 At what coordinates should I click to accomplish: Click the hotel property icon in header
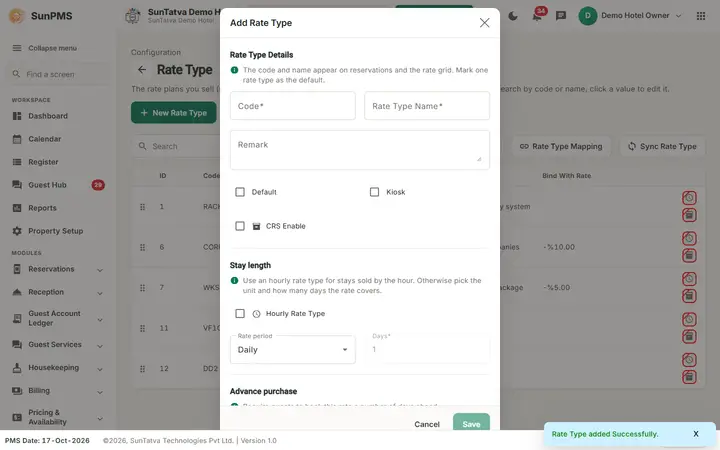tap(133, 16)
